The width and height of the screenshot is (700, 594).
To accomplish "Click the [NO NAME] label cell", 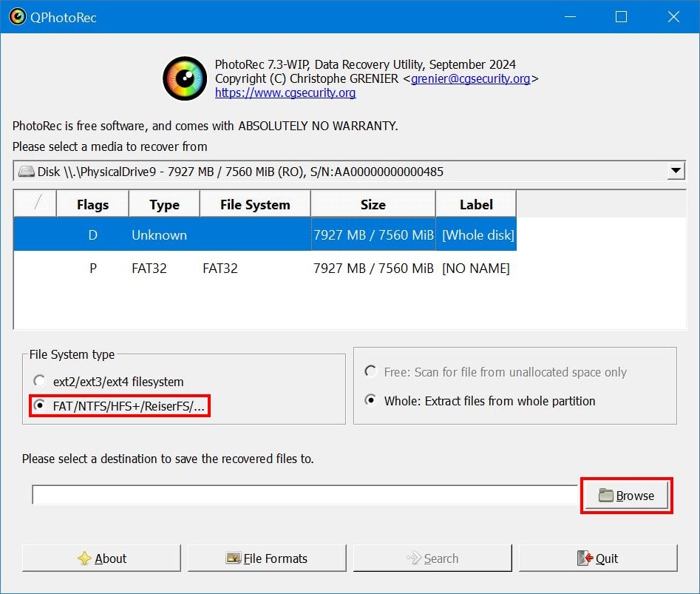I will click(x=476, y=269).
